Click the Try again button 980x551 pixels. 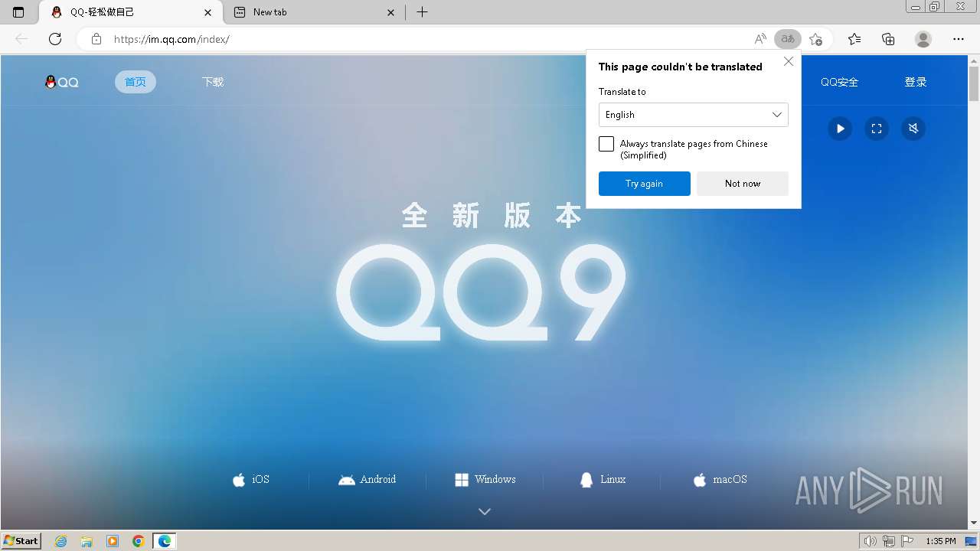click(x=645, y=184)
